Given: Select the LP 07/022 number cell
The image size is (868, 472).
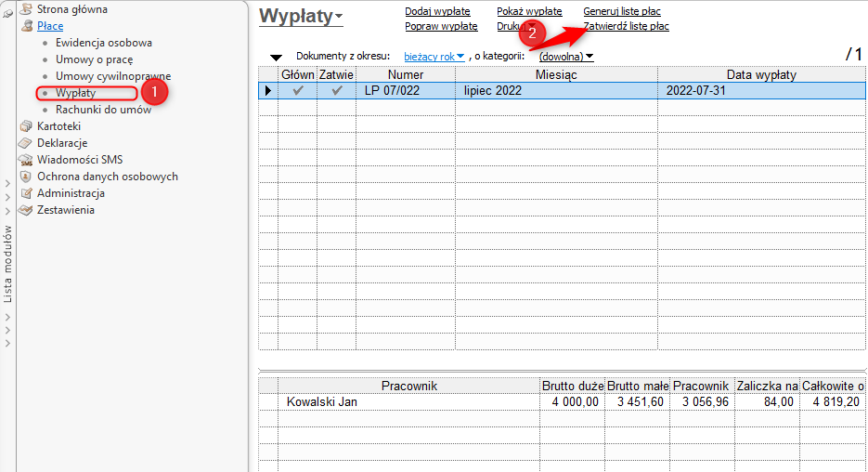Looking at the screenshot, I should (x=406, y=90).
